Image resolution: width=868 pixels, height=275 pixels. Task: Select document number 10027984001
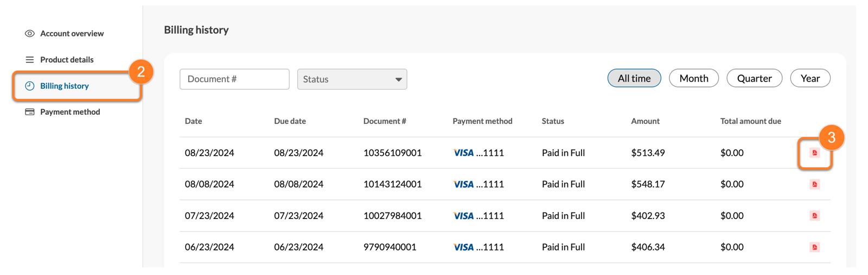pyautogui.click(x=392, y=216)
